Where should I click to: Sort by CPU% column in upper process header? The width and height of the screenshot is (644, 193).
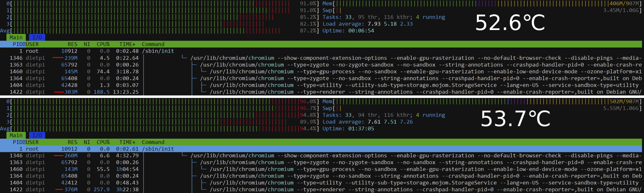103,44
